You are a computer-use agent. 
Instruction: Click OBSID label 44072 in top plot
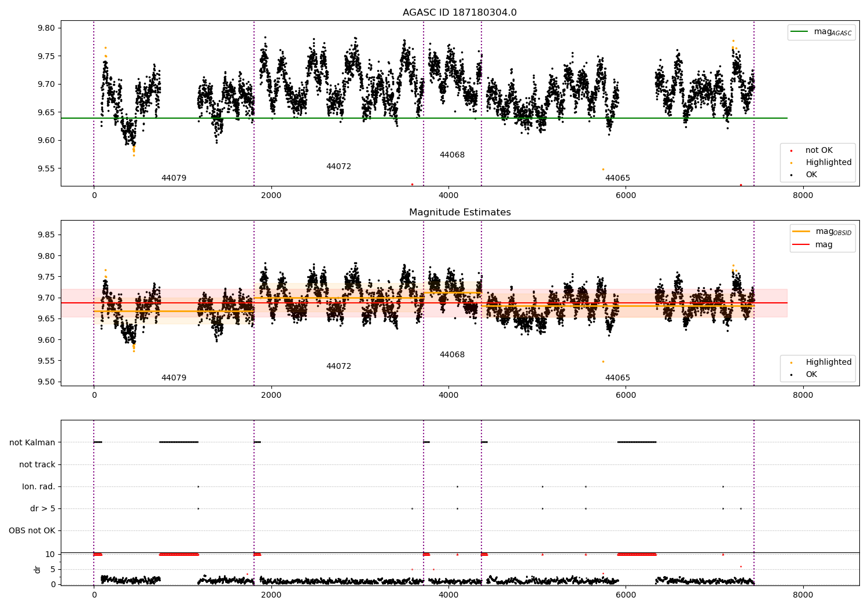pyautogui.click(x=339, y=167)
